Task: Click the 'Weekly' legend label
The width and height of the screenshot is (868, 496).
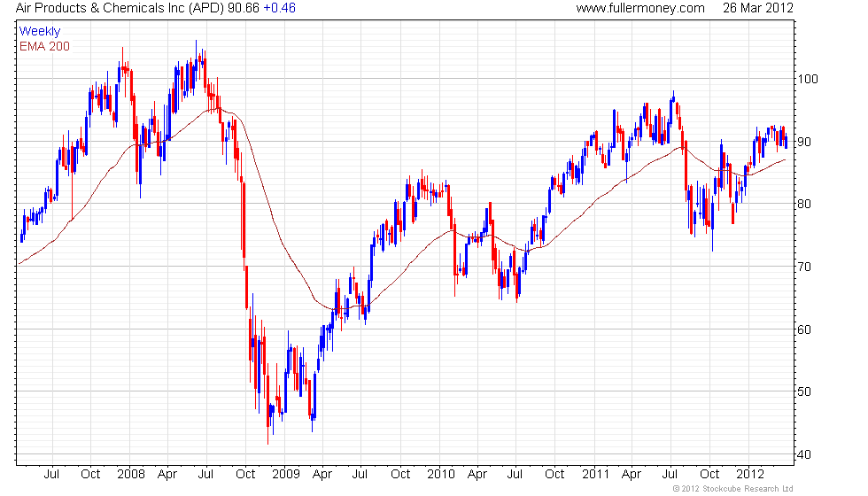Action: pyautogui.click(x=39, y=32)
